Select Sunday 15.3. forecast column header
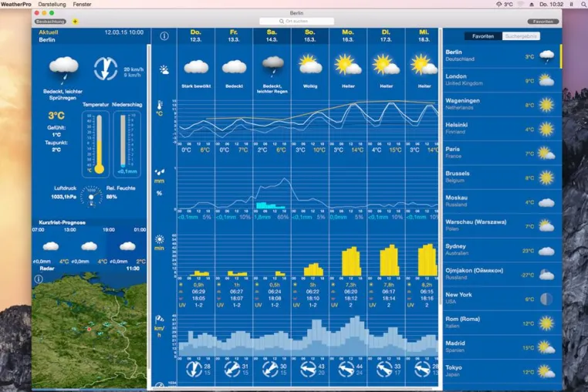Viewport: 588px width, 392px height. pos(310,35)
